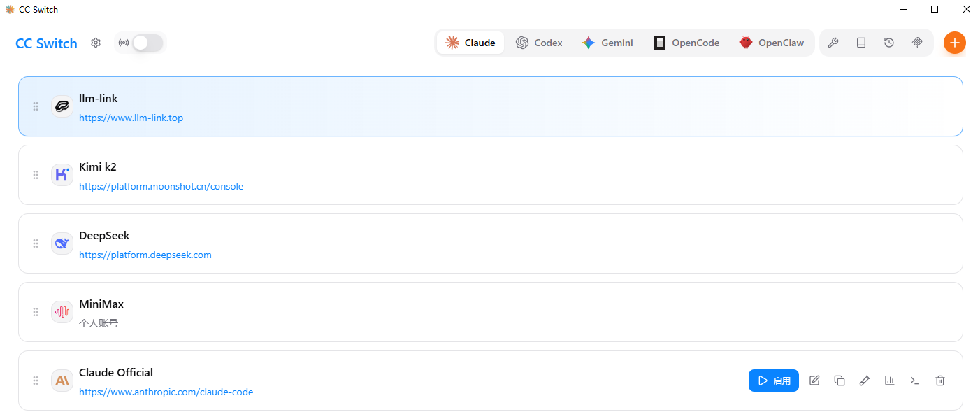980x419 pixels.
Task: Switch to the Codex tab
Action: (x=539, y=43)
